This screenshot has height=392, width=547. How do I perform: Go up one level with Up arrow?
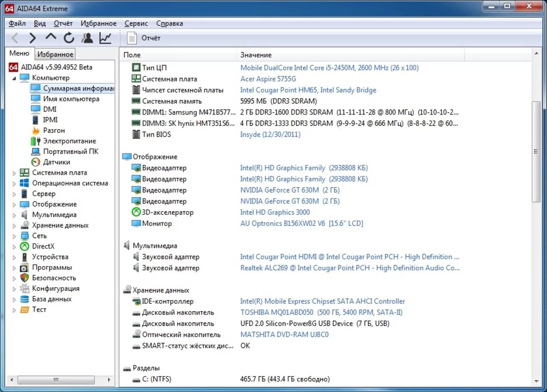pos(51,37)
